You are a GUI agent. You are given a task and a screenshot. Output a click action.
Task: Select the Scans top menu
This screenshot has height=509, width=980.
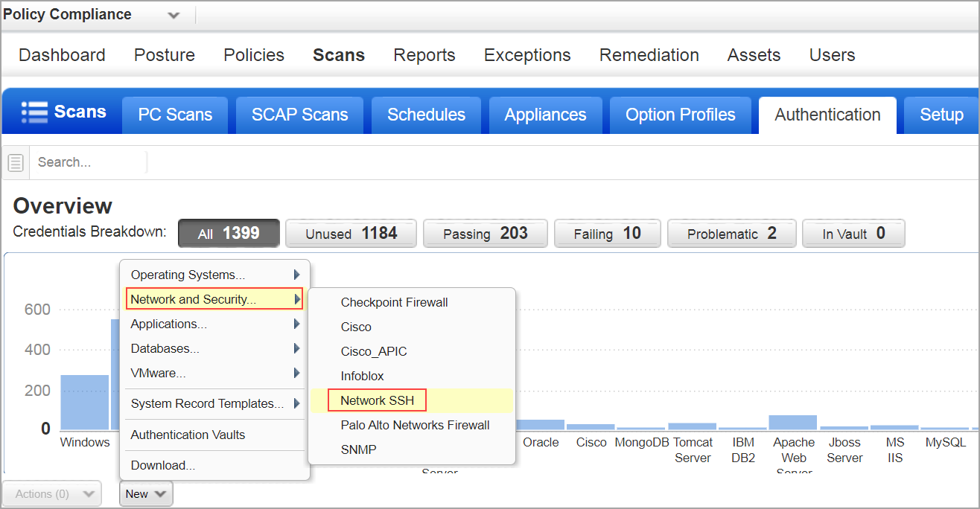[x=339, y=55]
